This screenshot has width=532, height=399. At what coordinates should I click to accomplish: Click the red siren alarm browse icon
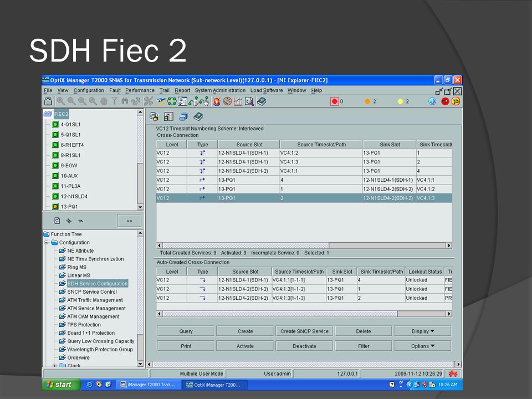click(217, 101)
